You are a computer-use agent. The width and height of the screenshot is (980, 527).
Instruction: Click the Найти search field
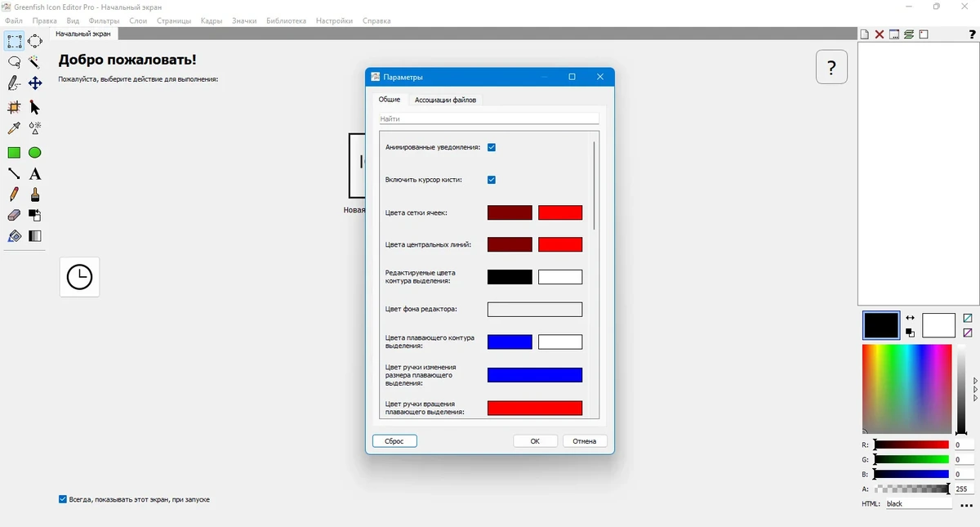click(489, 118)
